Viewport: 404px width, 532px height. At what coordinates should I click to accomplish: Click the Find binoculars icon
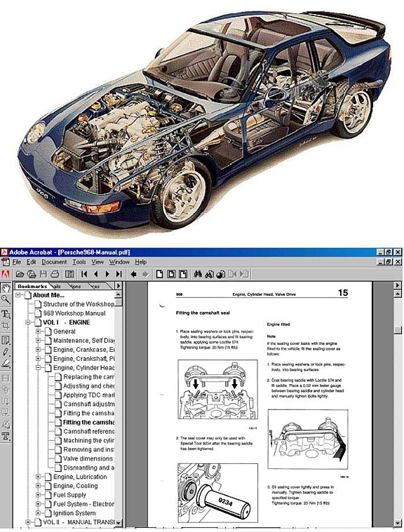tap(198, 274)
